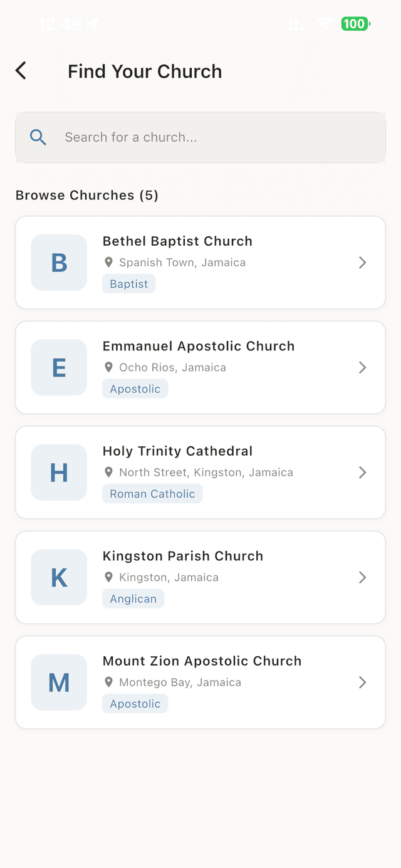Click the K avatar for Kingston Parish Church
Screen dimensions: 401x868
[59, 577]
